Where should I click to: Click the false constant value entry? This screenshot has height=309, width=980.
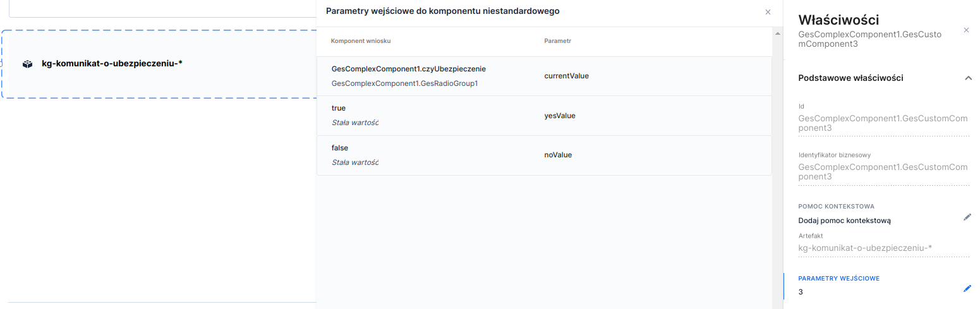point(340,148)
